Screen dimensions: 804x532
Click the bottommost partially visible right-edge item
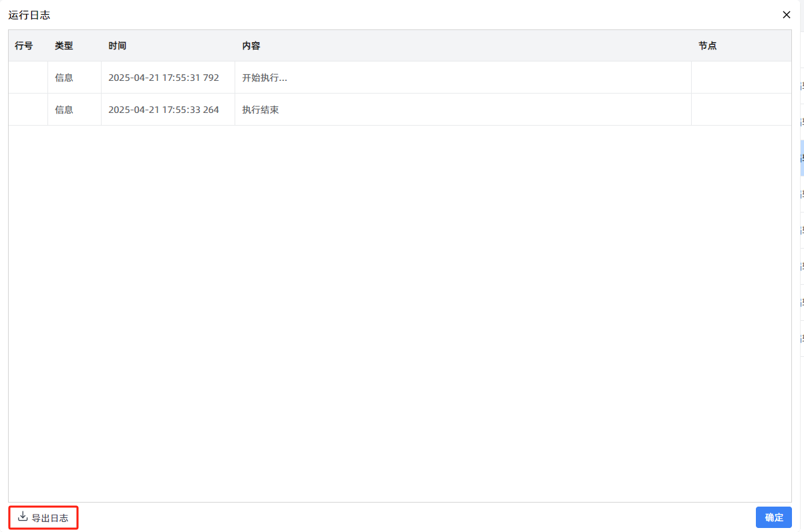point(800,338)
